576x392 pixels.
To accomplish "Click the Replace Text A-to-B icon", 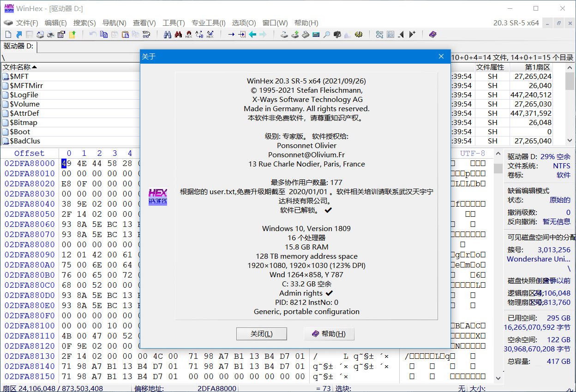I will coord(199,35).
